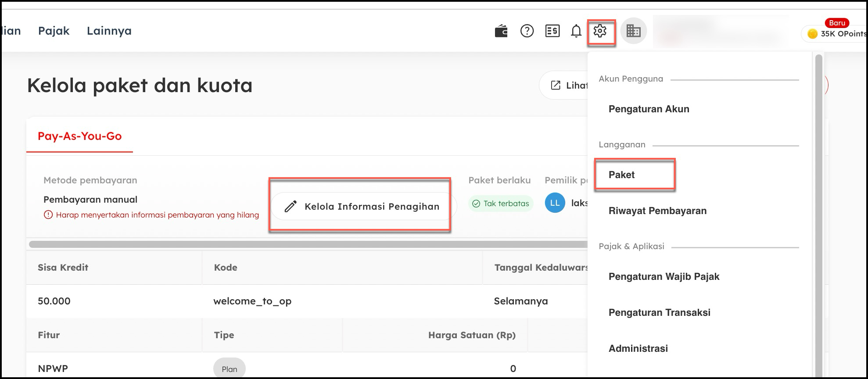
Task: Open Pengaturan Transaksi option
Action: click(659, 313)
